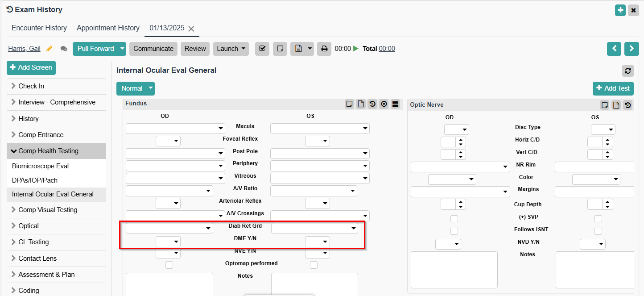644x296 pixels.
Task: Expand the Launch dropdown menu
Action: [x=231, y=49]
